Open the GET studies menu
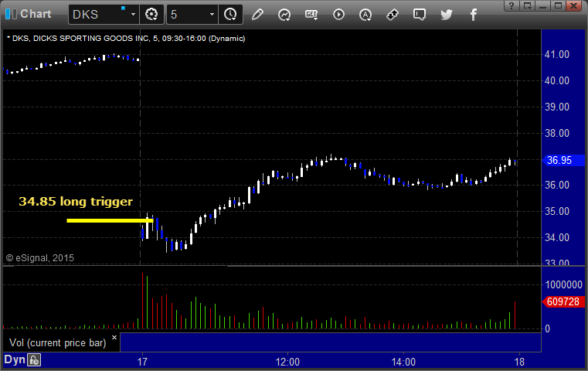The width and height of the screenshot is (588, 371). [x=311, y=15]
